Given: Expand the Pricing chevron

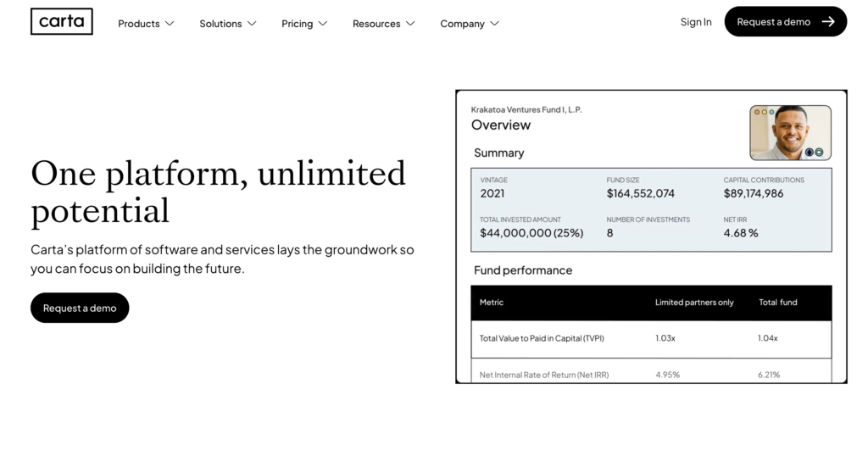Looking at the screenshot, I should point(323,23).
